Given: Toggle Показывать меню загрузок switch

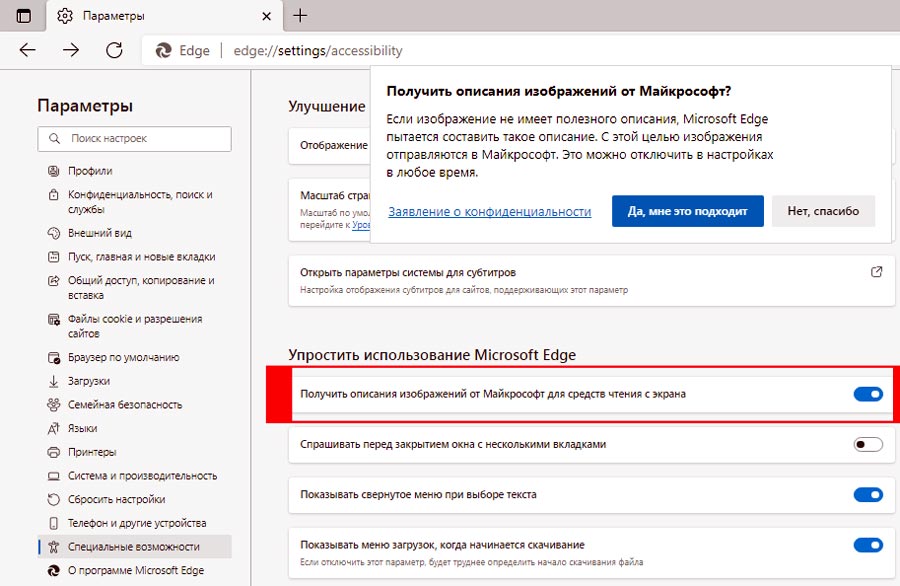Looking at the screenshot, I should coord(868,545).
